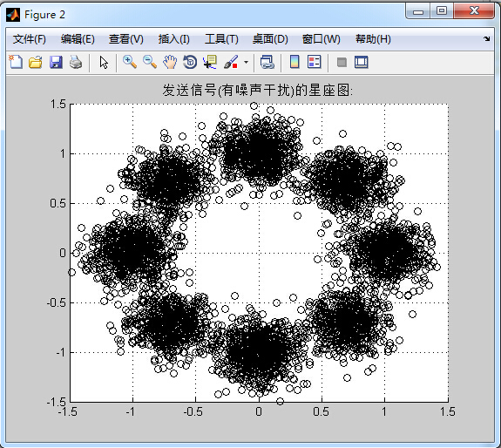Expand the 插入(I) menu
This screenshot has height=448, width=501.
pos(174,39)
